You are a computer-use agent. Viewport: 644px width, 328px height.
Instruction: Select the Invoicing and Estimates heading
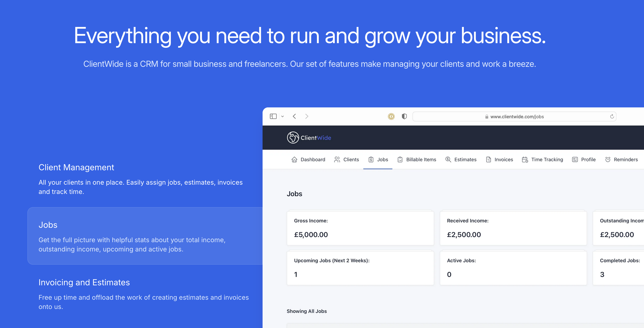pyautogui.click(x=84, y=283)
